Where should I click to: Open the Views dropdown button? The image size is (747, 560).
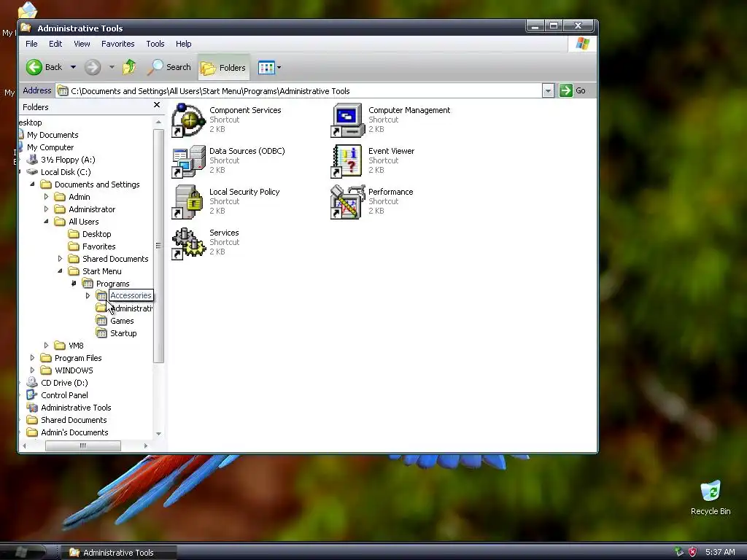tap(269, 68)
